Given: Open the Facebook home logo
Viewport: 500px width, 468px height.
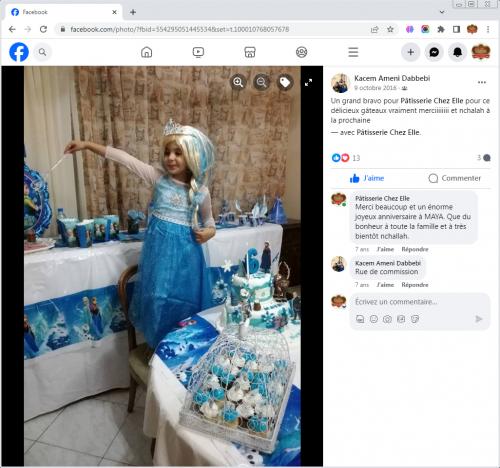Looking at the screenshot, I should coord(19,52).
